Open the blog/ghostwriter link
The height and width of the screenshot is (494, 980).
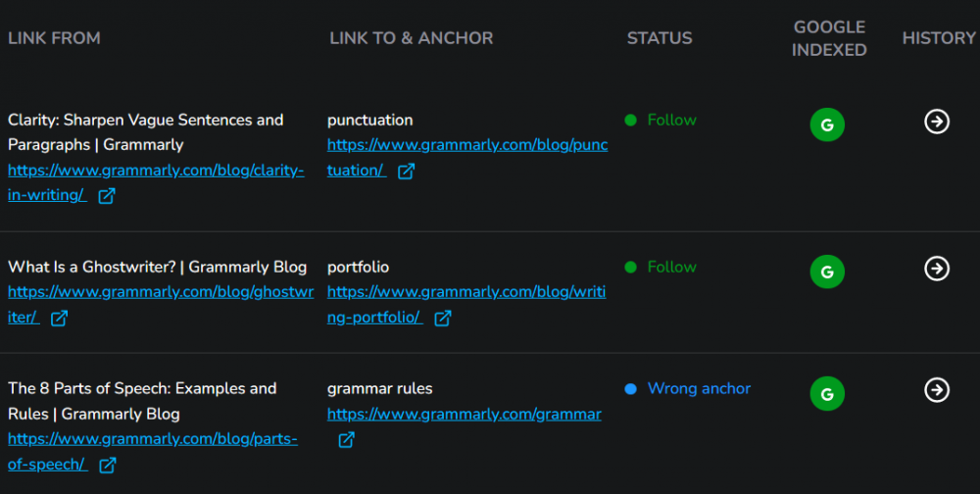pos(161,305)
